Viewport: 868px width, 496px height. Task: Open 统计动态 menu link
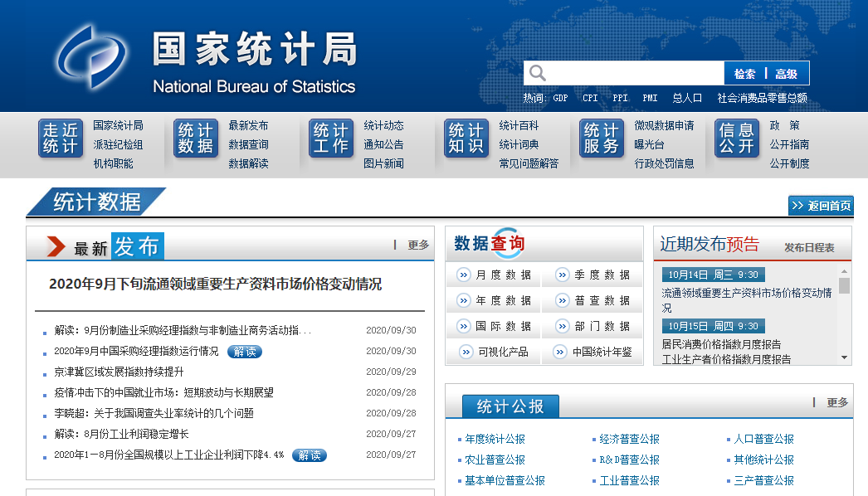click(383, 126)
